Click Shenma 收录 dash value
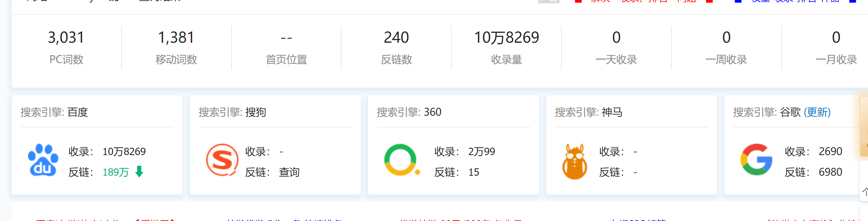This screenshot has height=221, width=868. click(x=635, y=151)
